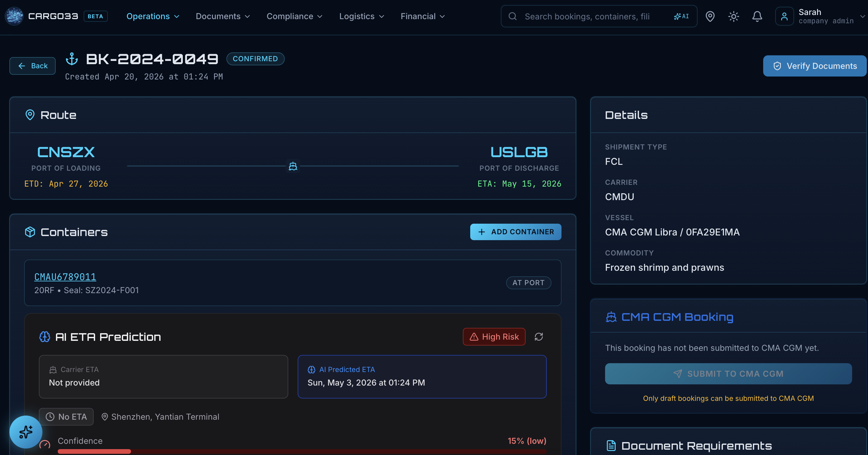Open the Sarah account dropdown chevron
Image resolution: width=868 pixels, height=455 pixels.
click(862, 16)
